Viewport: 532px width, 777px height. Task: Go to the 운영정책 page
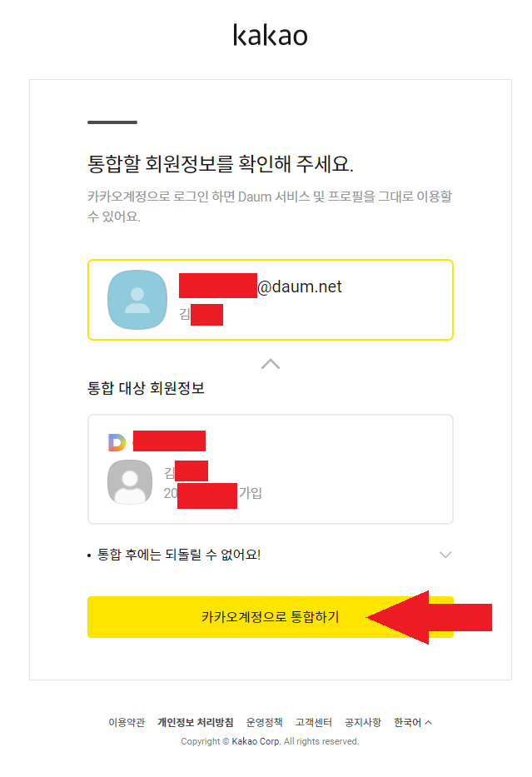point(265,723)
